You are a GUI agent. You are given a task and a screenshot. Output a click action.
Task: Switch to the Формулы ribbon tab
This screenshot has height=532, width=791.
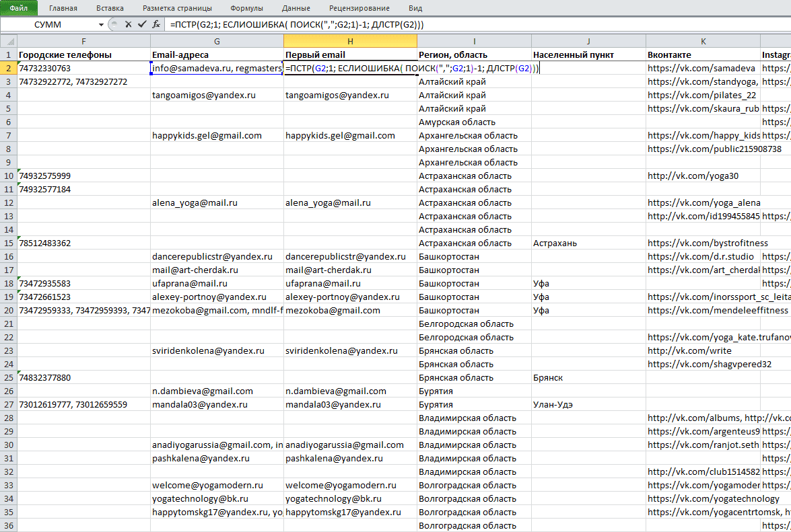[x=246, y=8]
